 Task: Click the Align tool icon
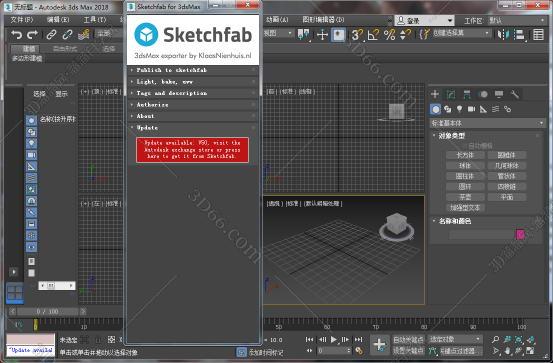[519, 35]
